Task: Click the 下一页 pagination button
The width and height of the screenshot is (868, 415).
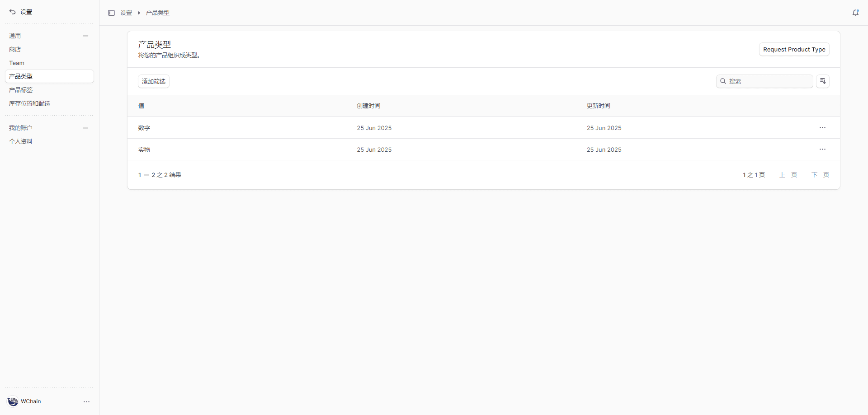Action: pos(820,175)
